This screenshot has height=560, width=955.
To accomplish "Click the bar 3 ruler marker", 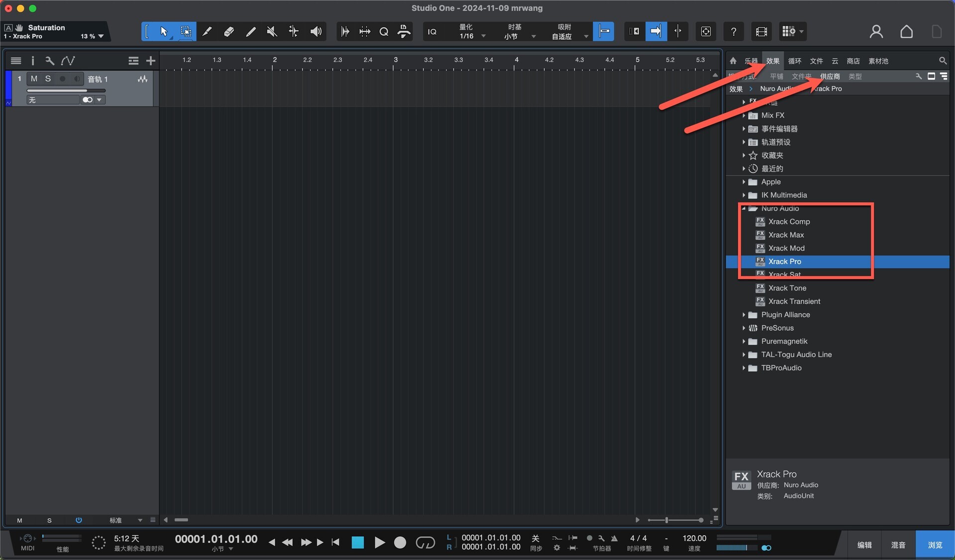I will coord(395,60).
